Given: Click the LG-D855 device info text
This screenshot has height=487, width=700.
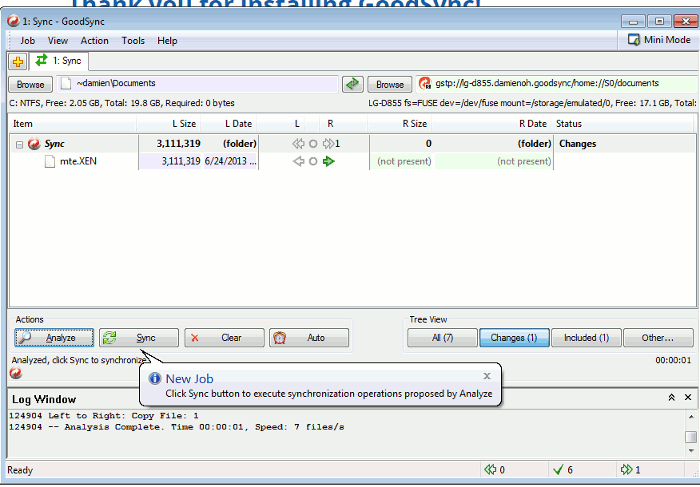Looking at the screenshot, I should click(x=532, y=103).
